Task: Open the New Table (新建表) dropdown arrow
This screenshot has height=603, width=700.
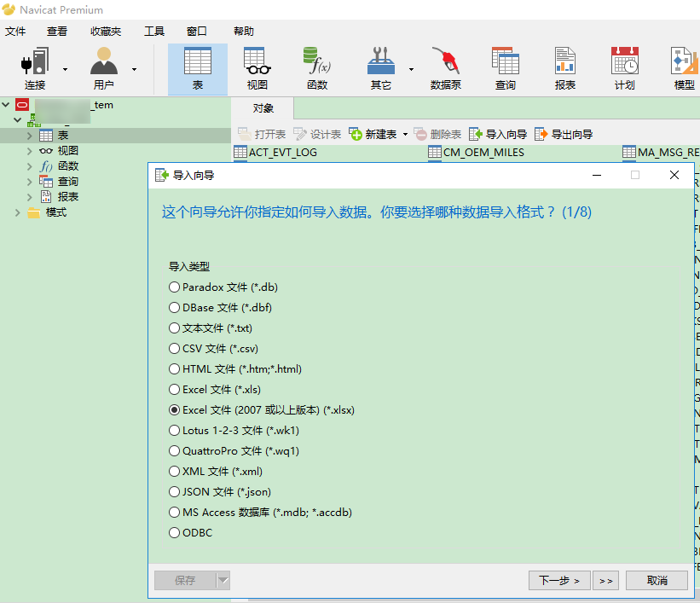Action: point(405,134)
